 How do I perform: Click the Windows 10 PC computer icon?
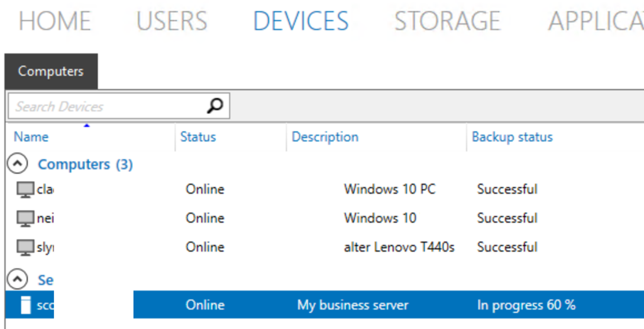(x=25, y=189)
